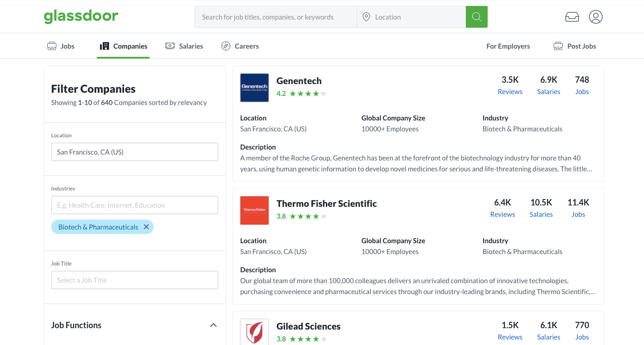Open the user profile icon
This screenshot has width=644, height=345.
(x=595, y=17)
